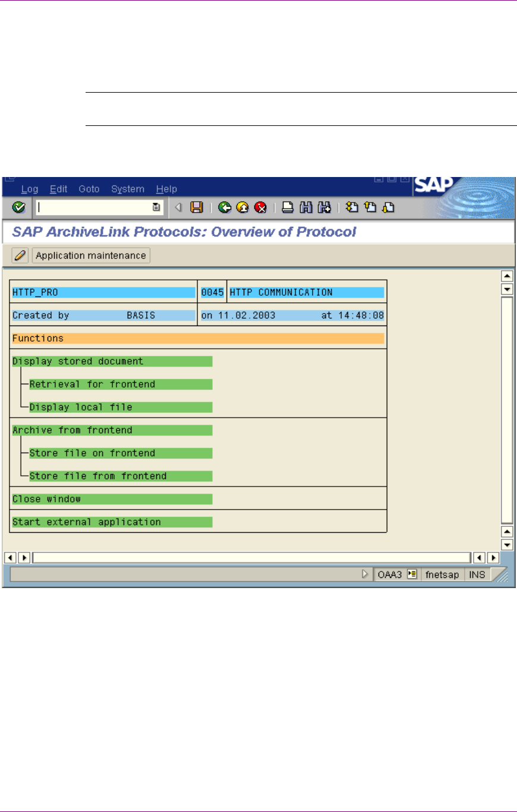Select Display stored document node
This screenshot has height=812, width=517.
click(112, 361)
